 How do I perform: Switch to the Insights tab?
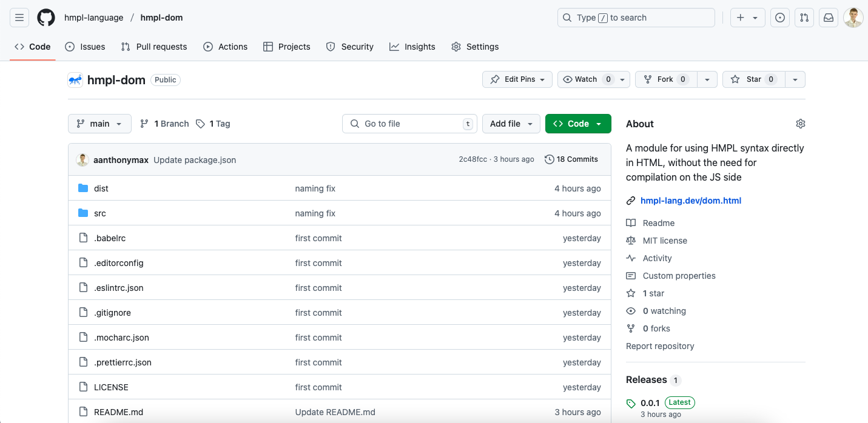point(412,47)
